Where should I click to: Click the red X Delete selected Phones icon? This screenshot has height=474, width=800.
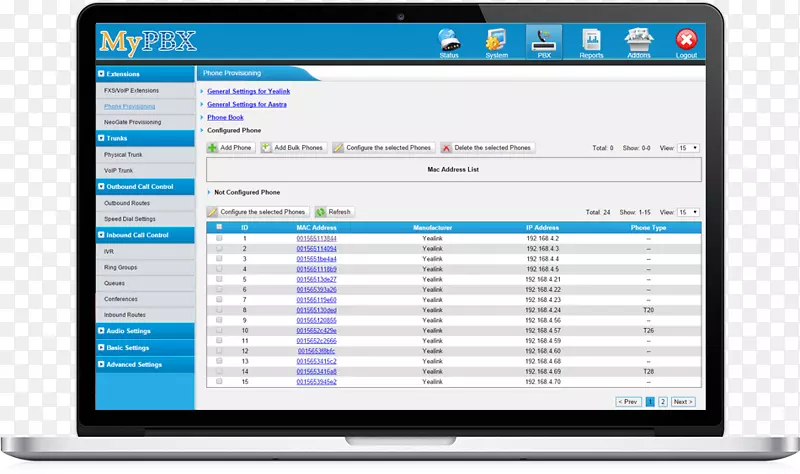tap(446, 148)
